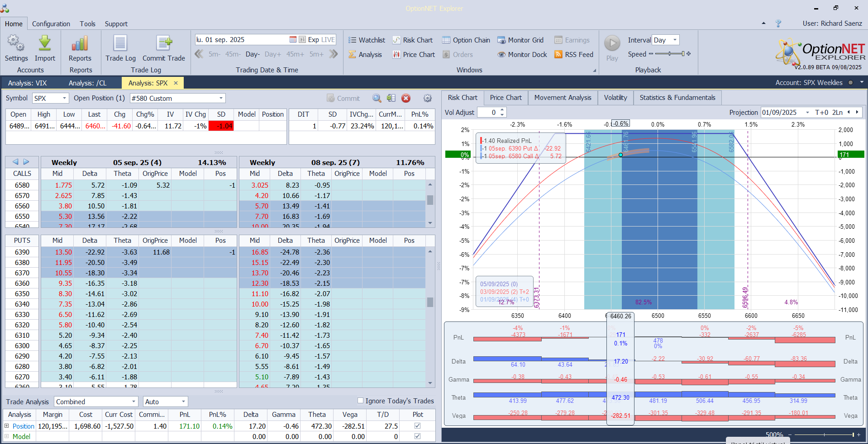Click the green plus columns icon
This screenshot has width=868, height=444.
[x=391, y=98]
